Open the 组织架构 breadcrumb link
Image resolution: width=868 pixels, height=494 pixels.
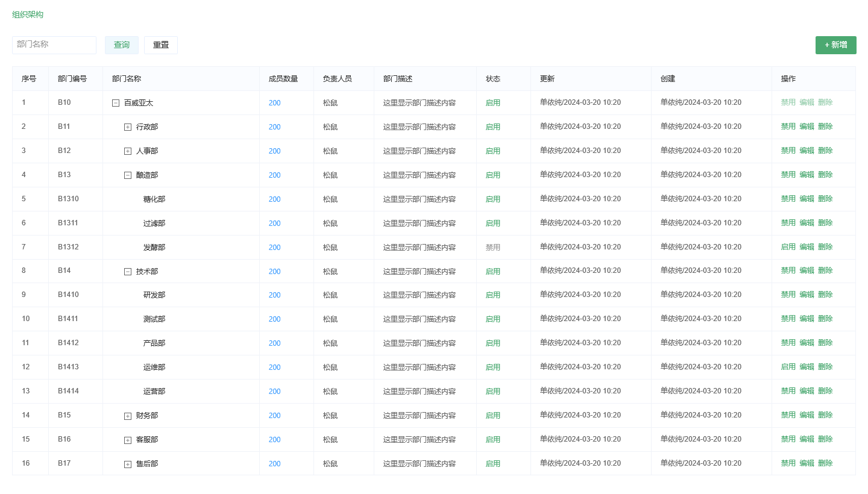tap(28, 14)
